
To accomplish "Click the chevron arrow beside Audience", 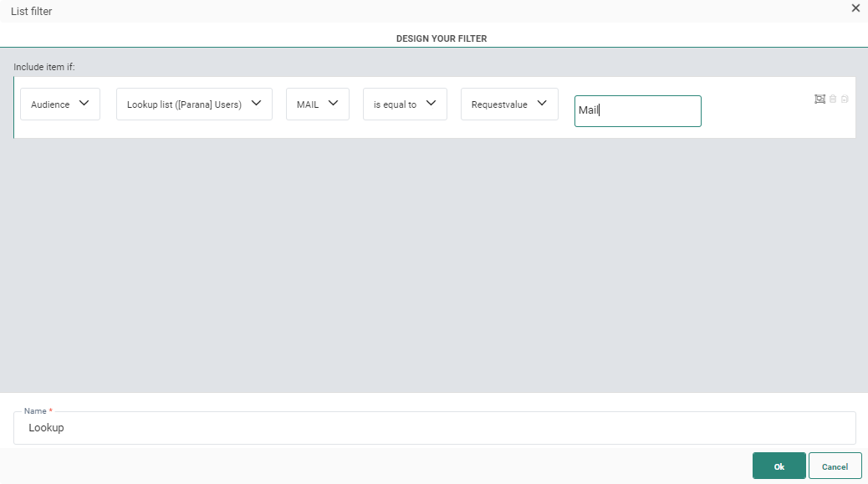I will pos(84,104).
